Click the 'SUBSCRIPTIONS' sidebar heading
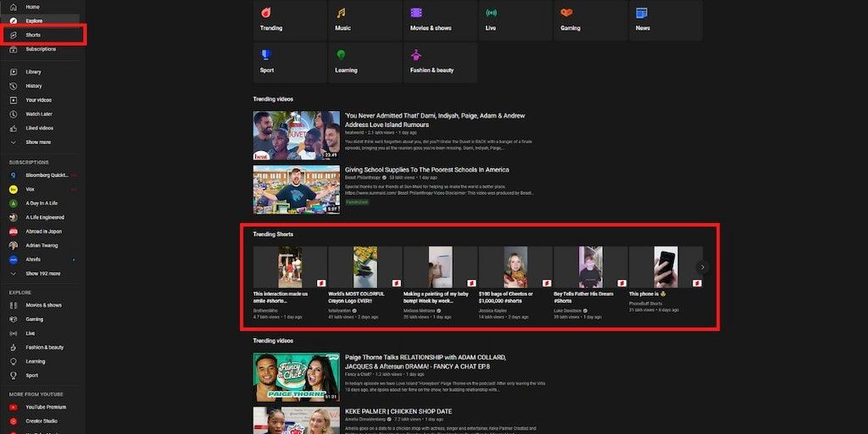The image size is (868, 434). pos(29,162)
